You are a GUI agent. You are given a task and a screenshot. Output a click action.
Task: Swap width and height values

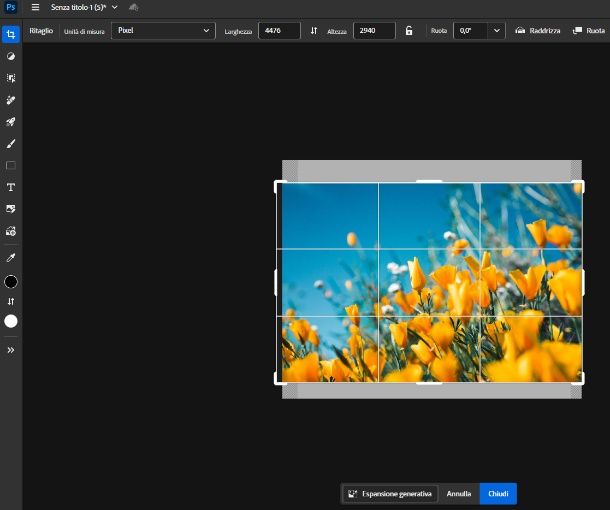pos(314,30)
